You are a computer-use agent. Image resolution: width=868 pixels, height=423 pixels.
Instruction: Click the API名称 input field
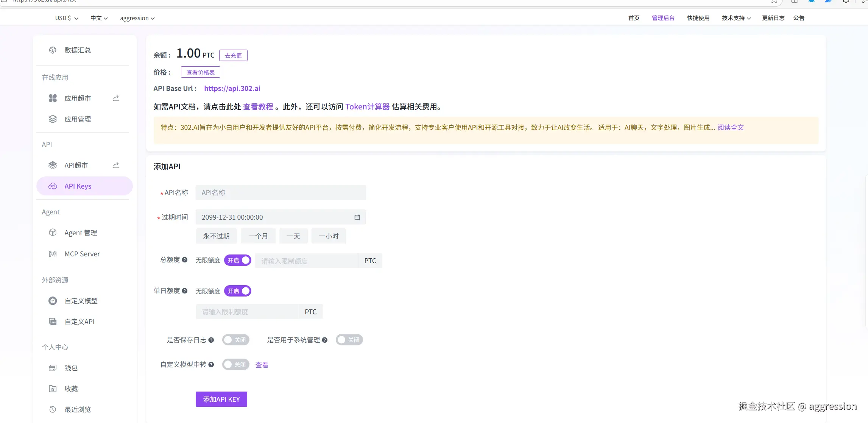[281, 192]
